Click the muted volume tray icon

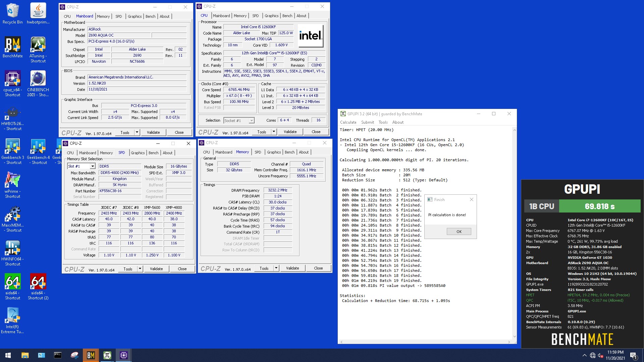pos(601,355)
